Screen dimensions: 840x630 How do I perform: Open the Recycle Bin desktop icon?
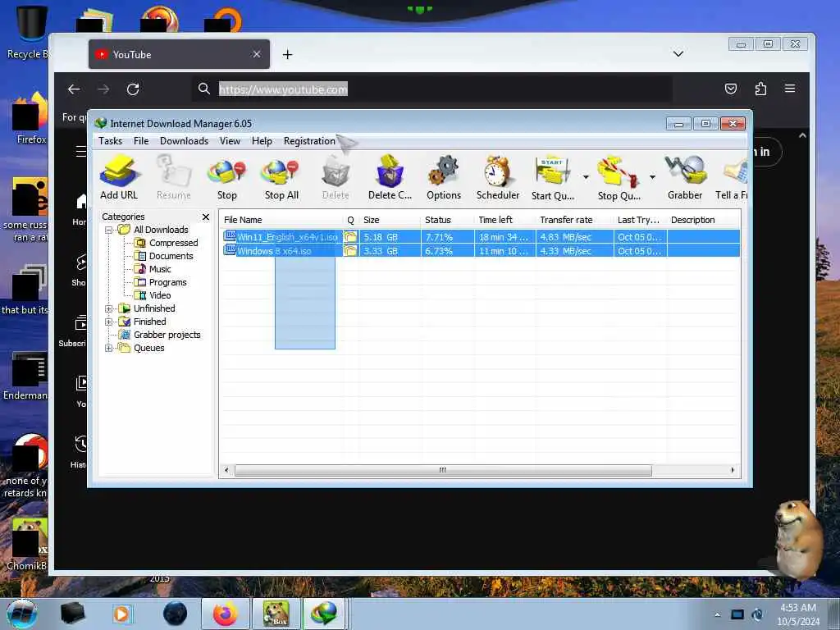coord(30,32)
